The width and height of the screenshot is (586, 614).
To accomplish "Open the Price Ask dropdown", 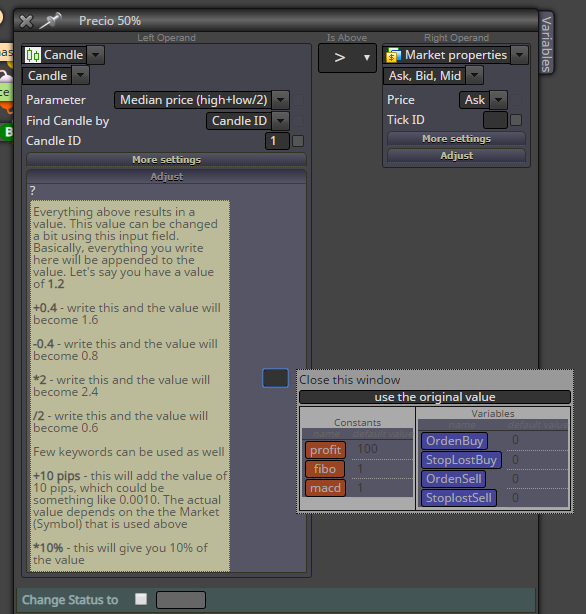I will (498, 100).
